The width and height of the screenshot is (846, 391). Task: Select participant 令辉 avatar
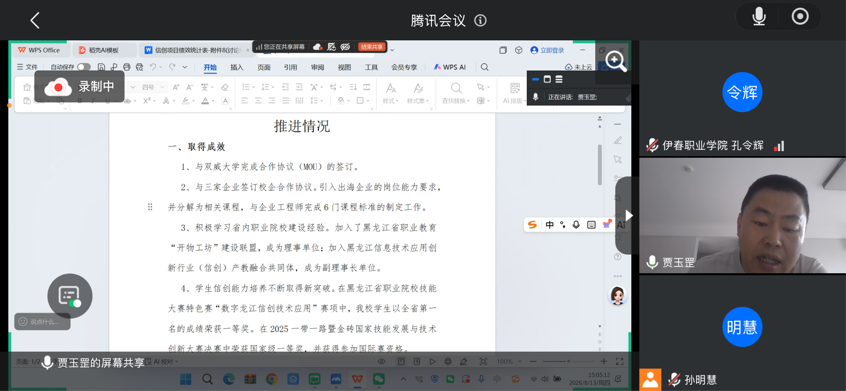coord(742,93)
